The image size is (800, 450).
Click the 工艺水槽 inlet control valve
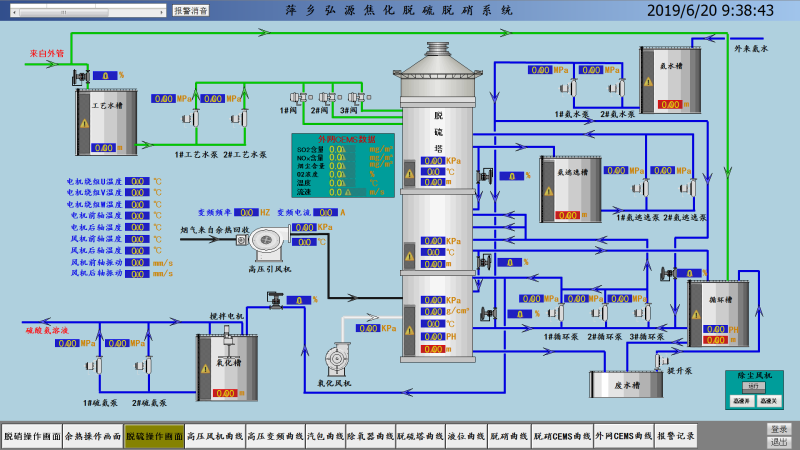tap(79, 76)
